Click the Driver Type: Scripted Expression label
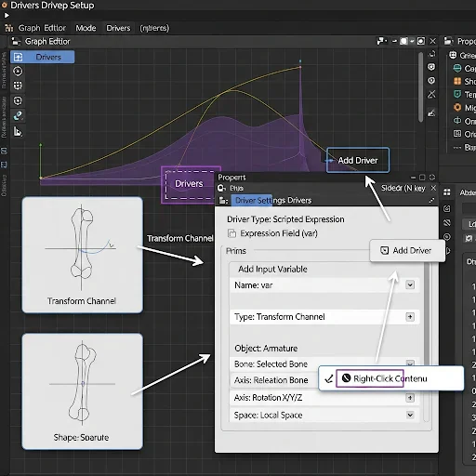This screenshot has height=476, width=476. coord(285,219)
